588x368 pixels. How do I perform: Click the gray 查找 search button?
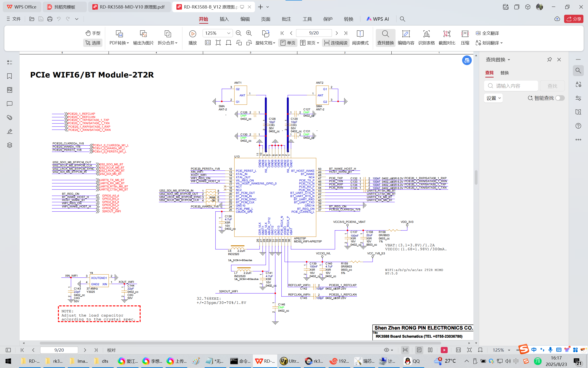(x=552, y=86)
